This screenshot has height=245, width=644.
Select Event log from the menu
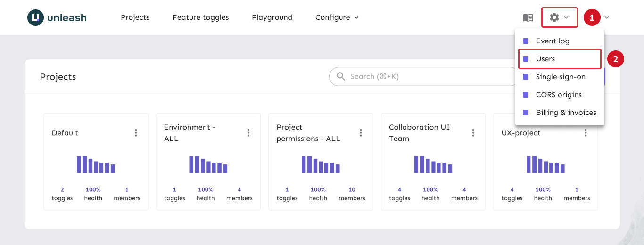553,41
